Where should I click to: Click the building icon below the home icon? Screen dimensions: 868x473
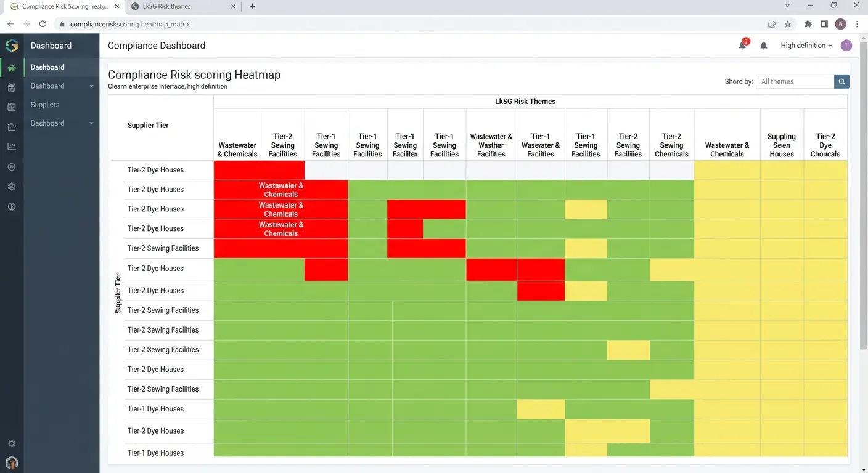point(12,87)
